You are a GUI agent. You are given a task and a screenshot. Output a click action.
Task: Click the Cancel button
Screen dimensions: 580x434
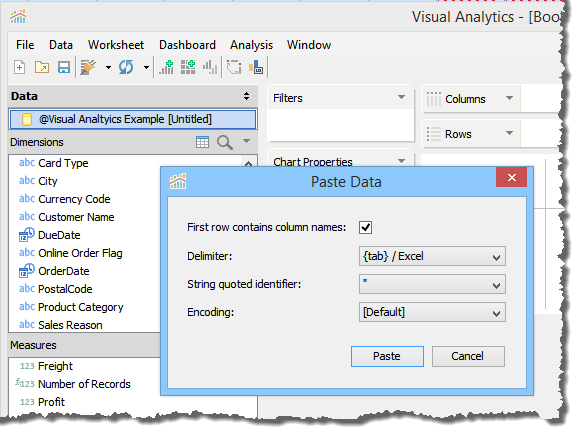468,356
